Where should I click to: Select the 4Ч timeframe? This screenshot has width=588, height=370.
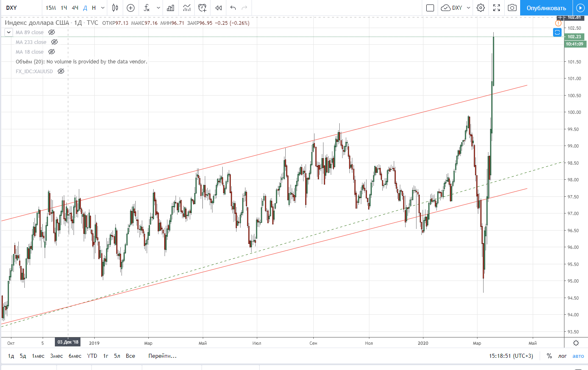75,8
